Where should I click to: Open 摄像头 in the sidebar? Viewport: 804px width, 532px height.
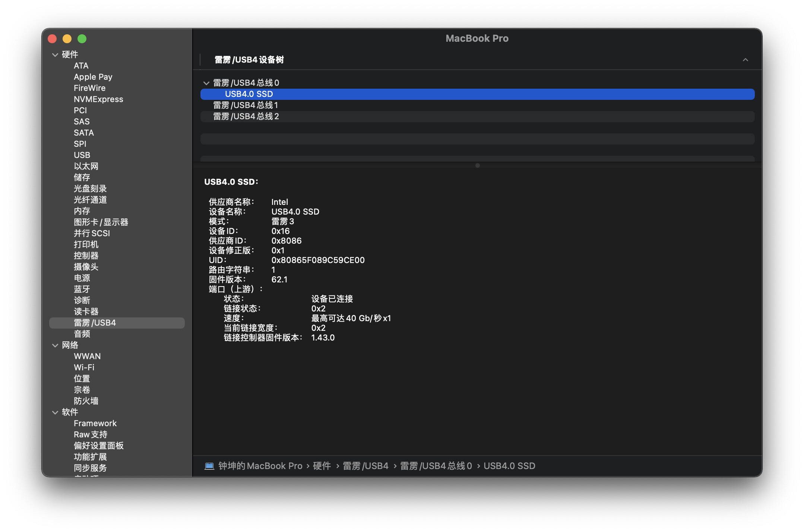click(x=86, y=267)
